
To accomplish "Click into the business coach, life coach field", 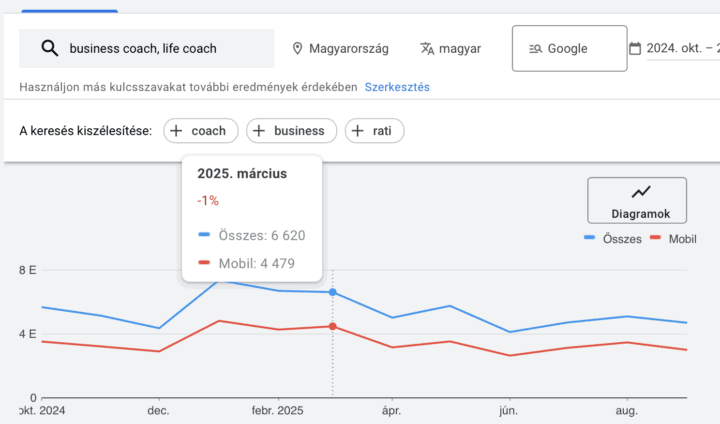I will coord(160,48).
